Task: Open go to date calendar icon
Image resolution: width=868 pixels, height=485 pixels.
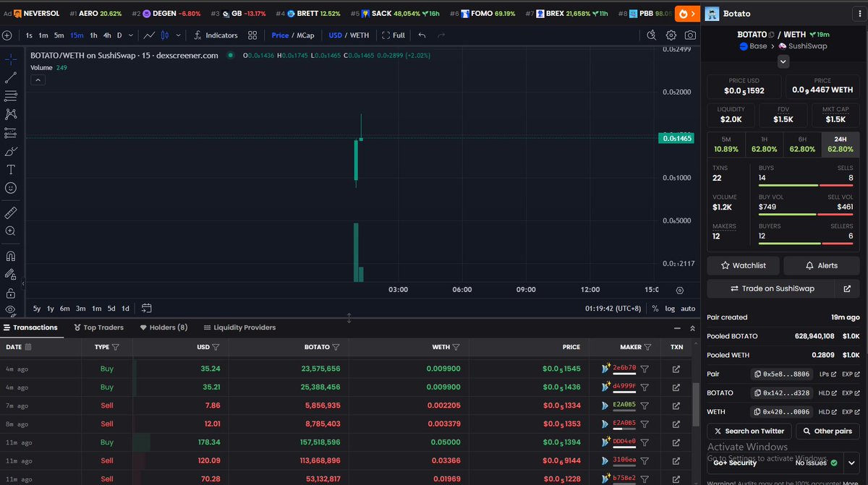Action: pyautogui.click(x=147, y=308)
